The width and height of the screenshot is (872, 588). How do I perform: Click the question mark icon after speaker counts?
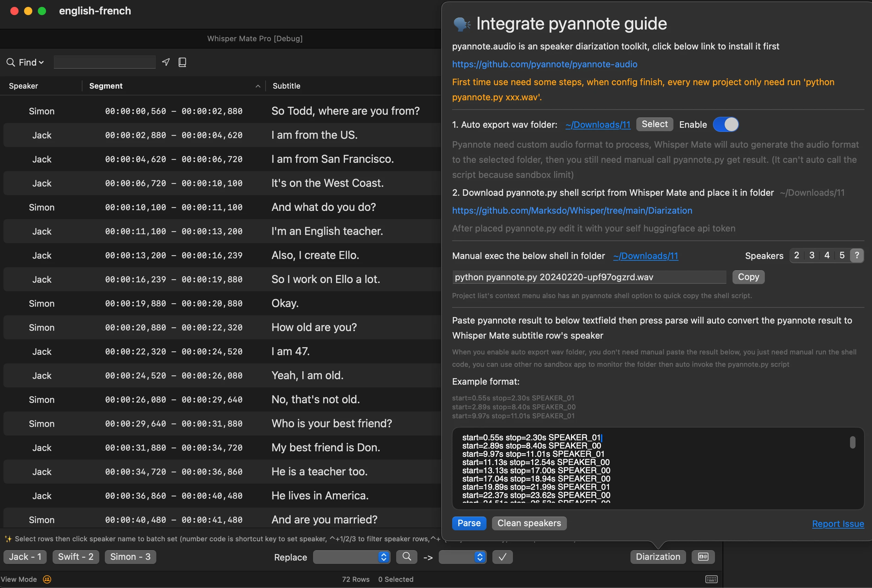click(x=857, y=256)
